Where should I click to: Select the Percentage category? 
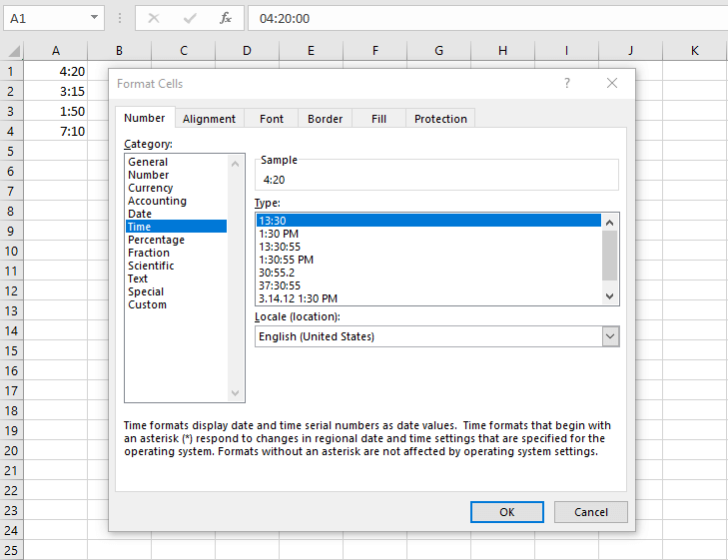pos(177,240)
